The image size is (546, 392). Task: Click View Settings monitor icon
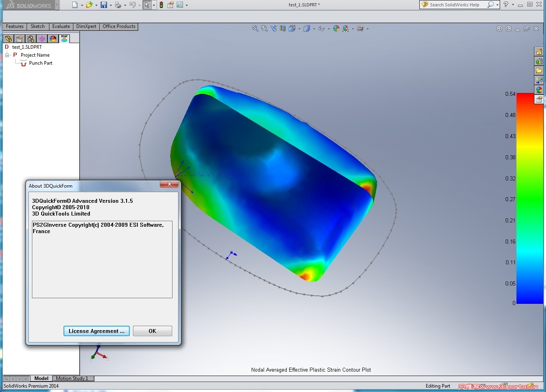(x=360, y=28)
